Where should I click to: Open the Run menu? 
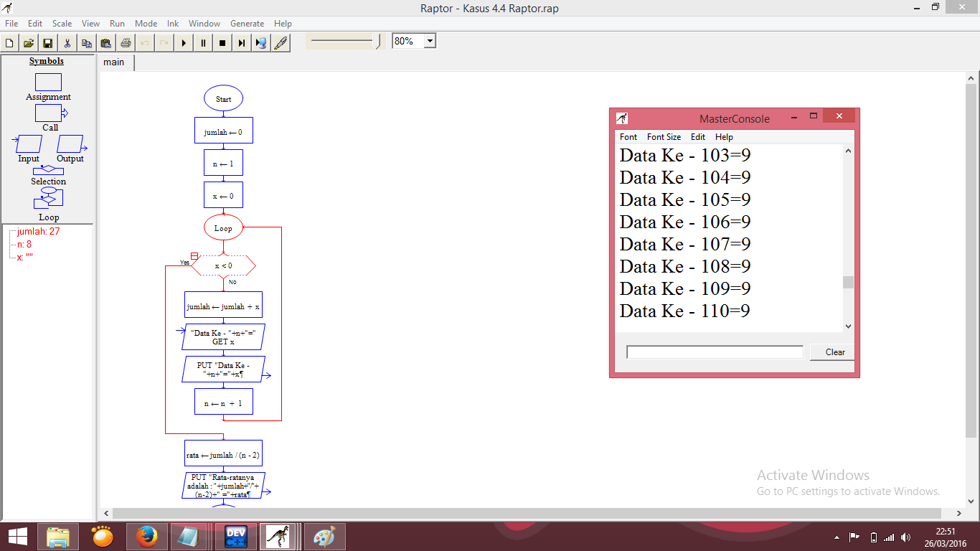click(x=117, y=24)
